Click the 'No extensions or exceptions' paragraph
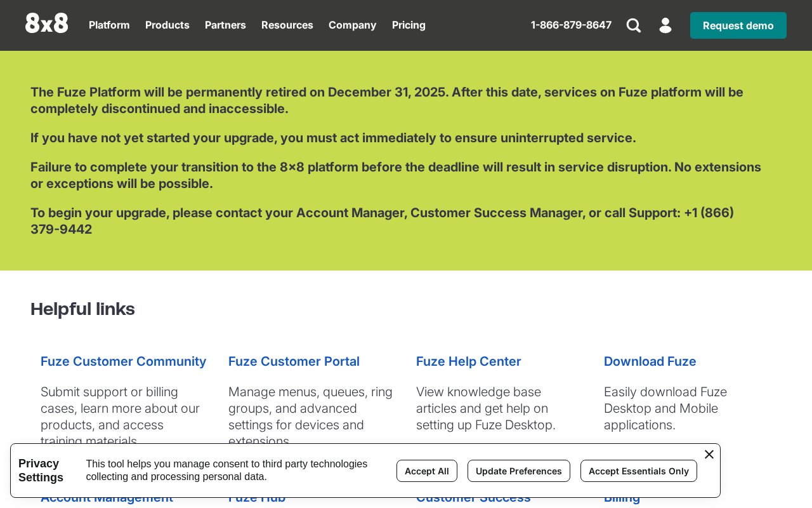Viewport: 812px width, 508px height. pyautogui.click(x=396, y=175)
